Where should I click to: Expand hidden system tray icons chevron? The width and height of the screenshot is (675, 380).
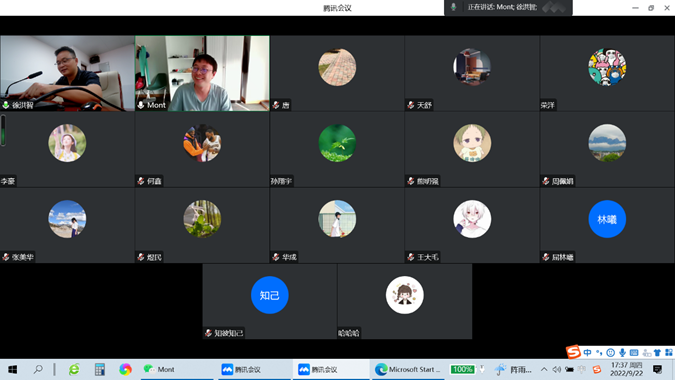544,369
